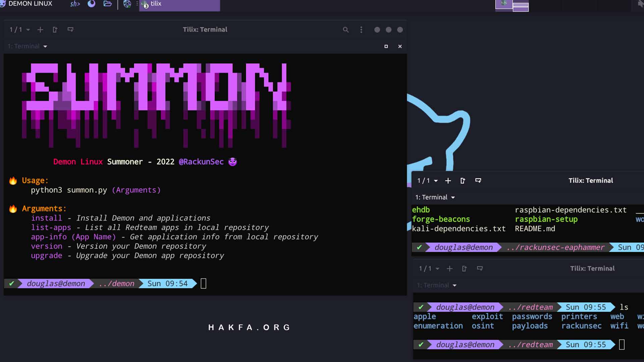This screenshot has height=362, width=644.
Task: Click the 'forge-beacons' file name
Action: click(x=441, y=219)
